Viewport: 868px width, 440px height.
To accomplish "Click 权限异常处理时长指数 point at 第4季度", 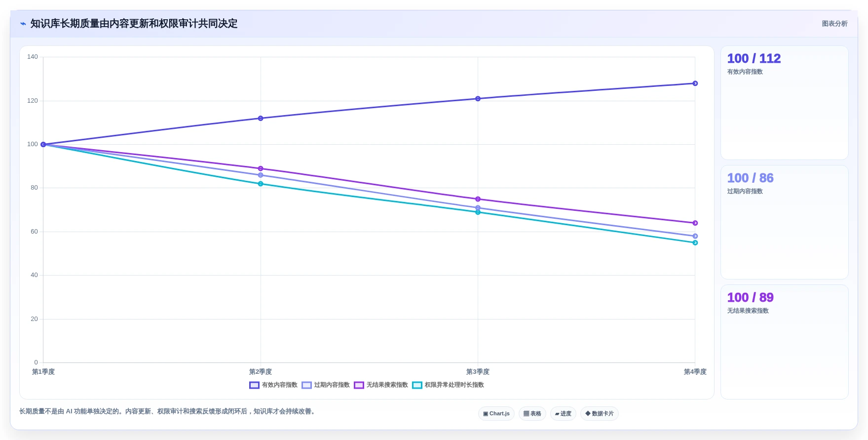I will 695,243.
